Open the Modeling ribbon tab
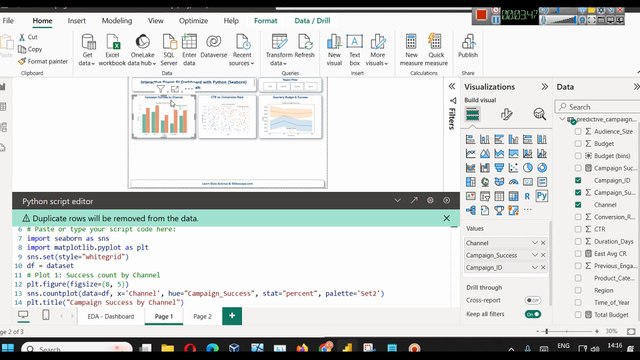640x360 pixels. pos(117,21)
